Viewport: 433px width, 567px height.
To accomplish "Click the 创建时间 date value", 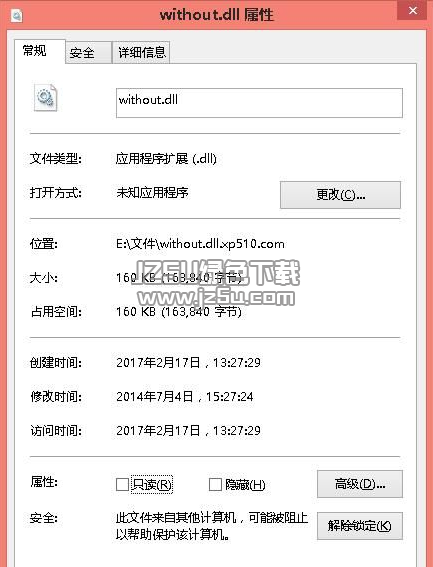I will pyautogui.click(x=188, y=362).
